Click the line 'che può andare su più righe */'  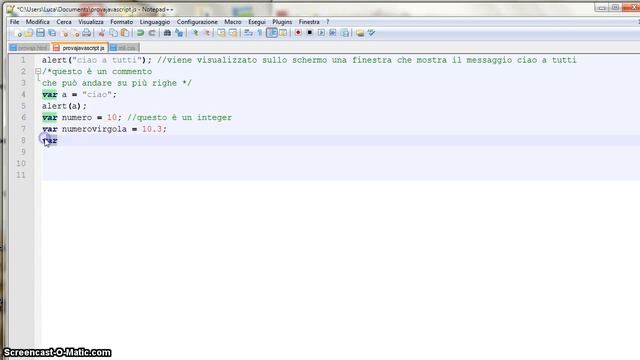pos(117,83)
